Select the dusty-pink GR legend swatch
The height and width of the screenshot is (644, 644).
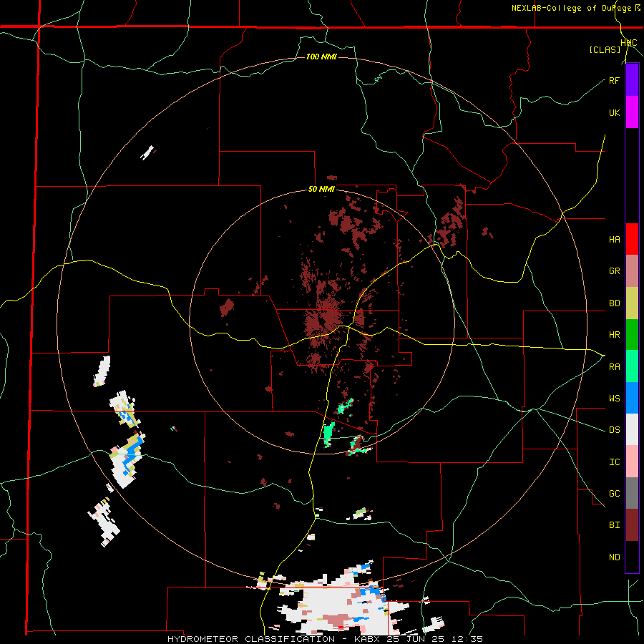pos(632,270)
